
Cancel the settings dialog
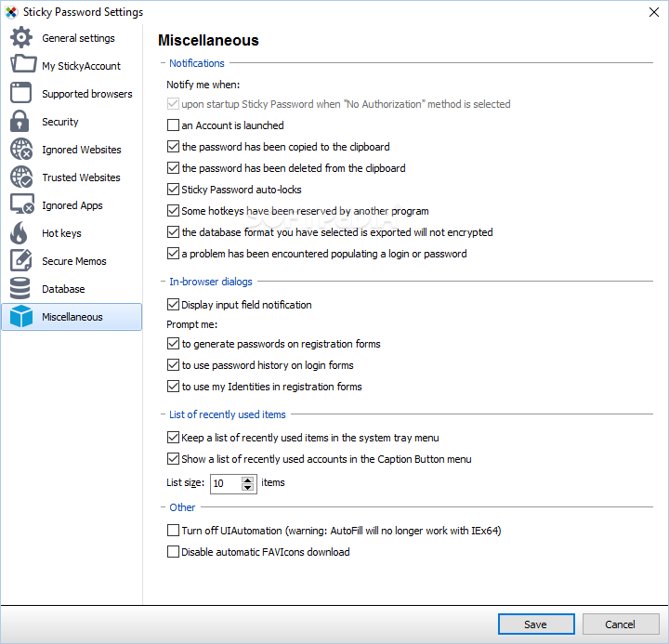click(621, 624)
